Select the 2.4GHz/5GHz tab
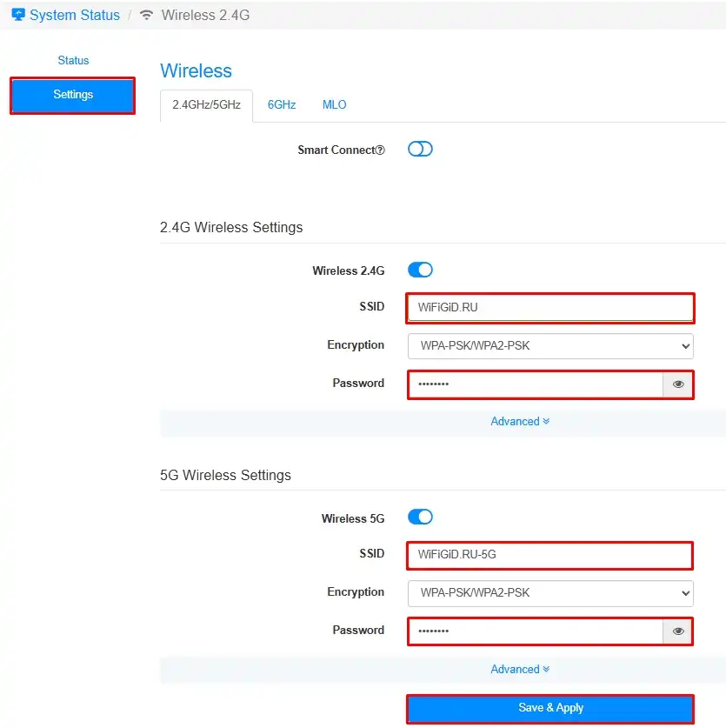This screenshot has width=726, height=728. (206, 104)
